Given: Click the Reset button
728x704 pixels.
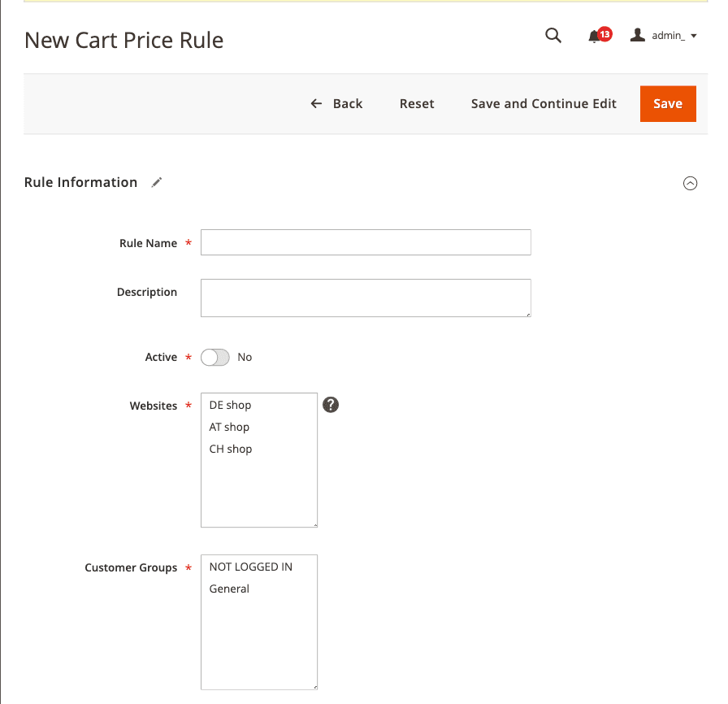Looking at the screenshot, I should click(417, 104).
